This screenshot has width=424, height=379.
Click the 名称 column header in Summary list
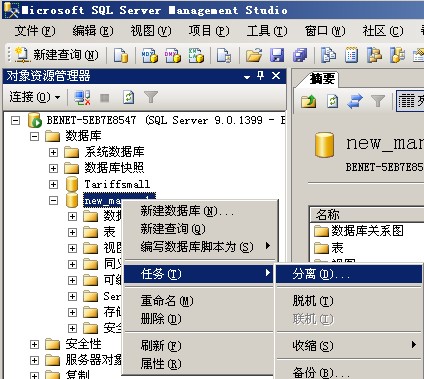(x=367, y=215)
